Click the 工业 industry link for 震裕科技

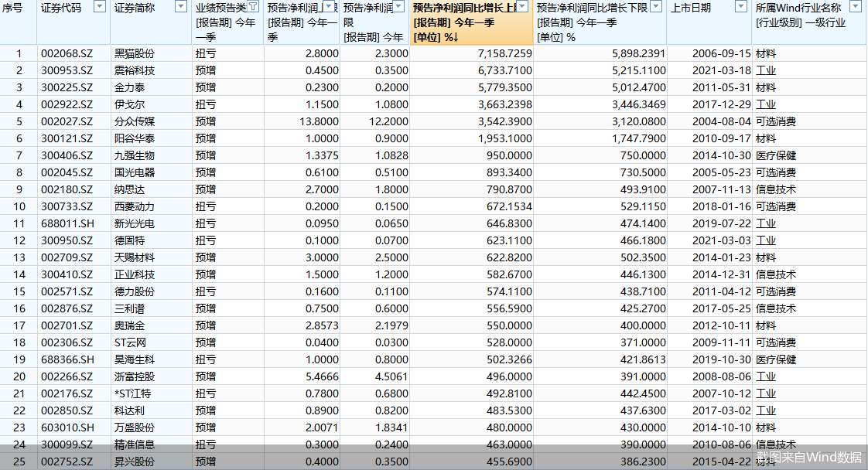[766, 71]
